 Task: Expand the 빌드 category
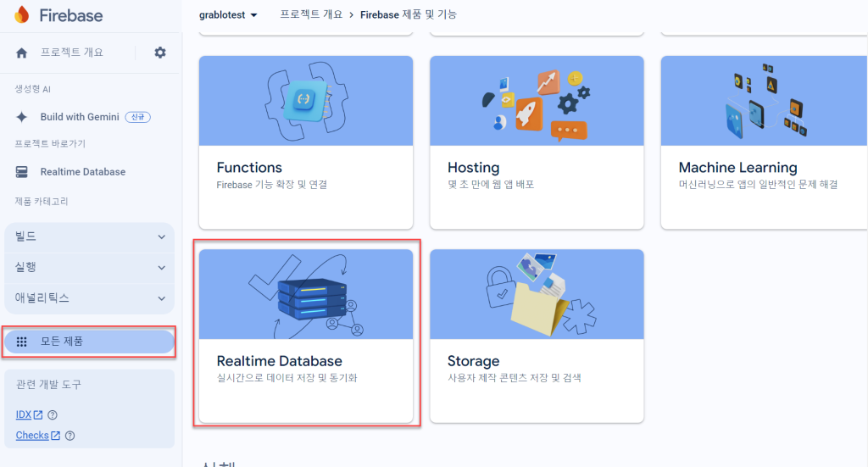89,236
